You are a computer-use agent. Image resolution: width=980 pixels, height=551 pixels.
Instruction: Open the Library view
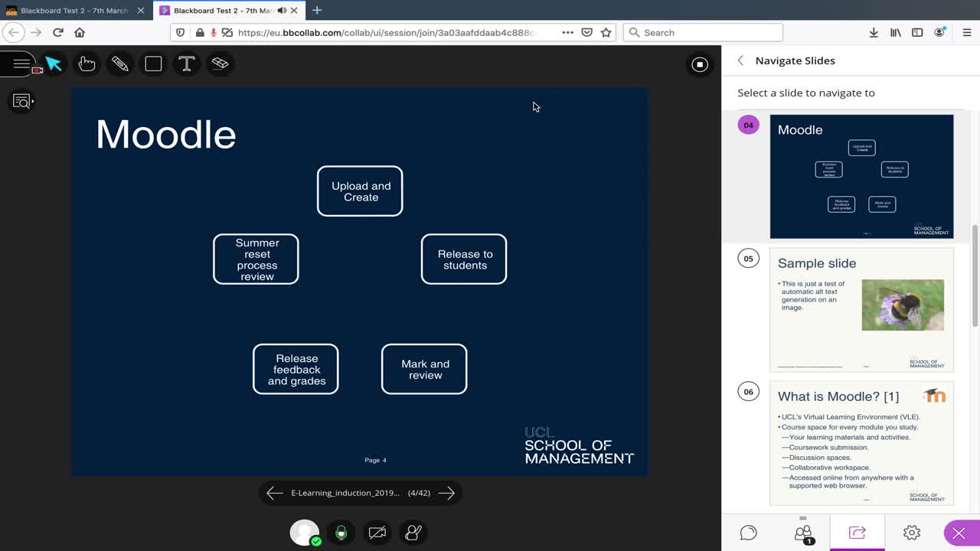coord(895,32)
